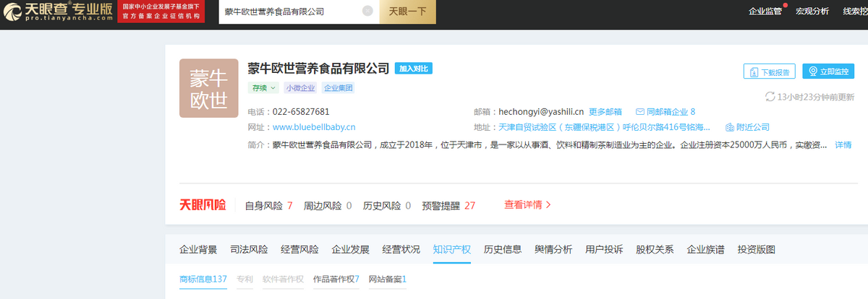Click the 蒙牛欧世 company logo thumbnail
868x299 pixels.
(x=209, y=88)
